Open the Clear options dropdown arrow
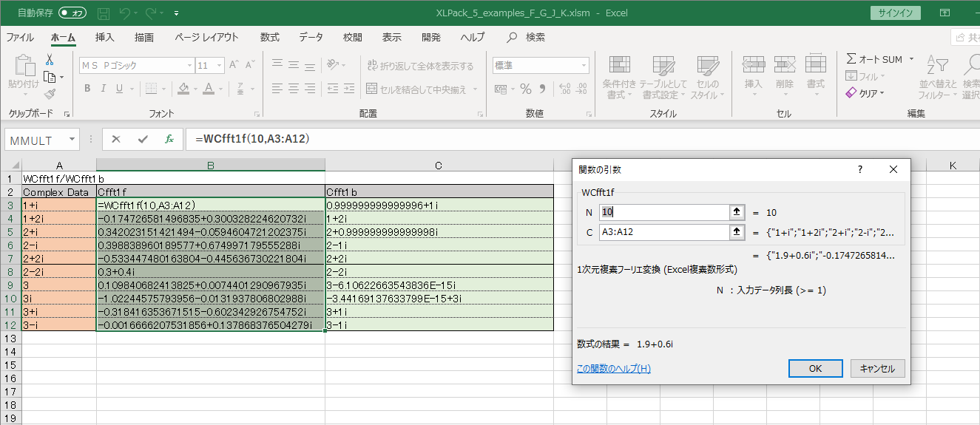Image resolution: width=980 pixels, height=425 pixels. [x=882, y=93]
